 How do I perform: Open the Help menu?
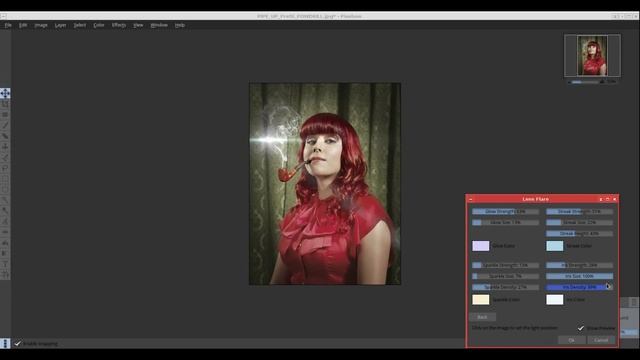tap(180, 25)
